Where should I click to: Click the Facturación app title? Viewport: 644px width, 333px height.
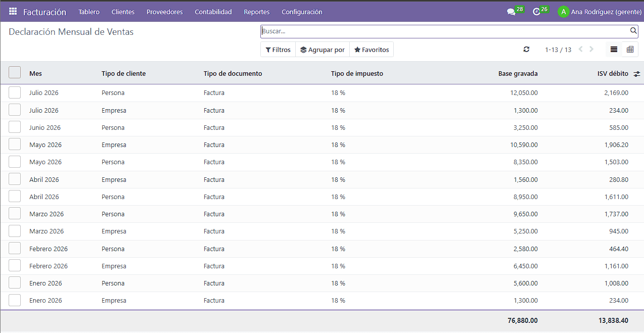(44, 12)
